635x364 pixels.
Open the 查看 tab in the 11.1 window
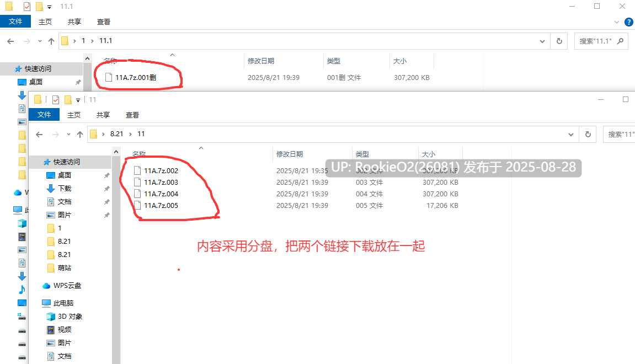[x=104, y=22]
